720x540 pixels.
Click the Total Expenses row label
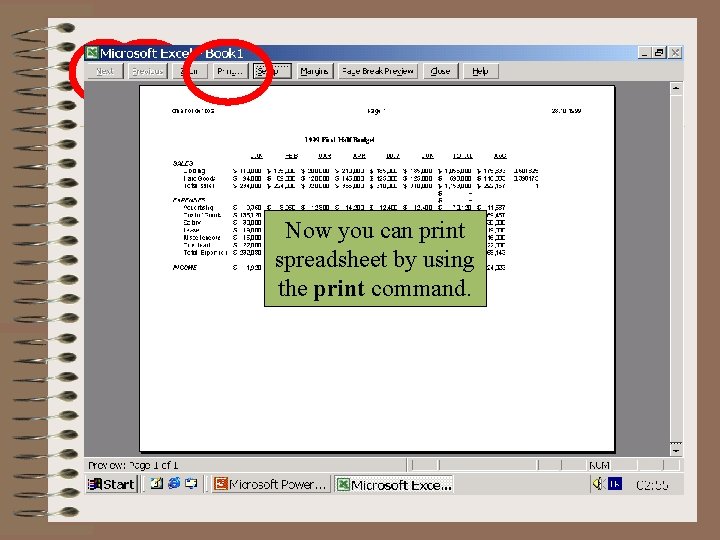[205, 253]
